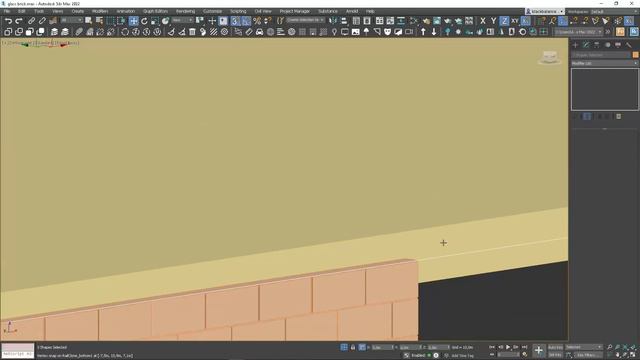This screenshot has height=360, width=640.
Task: Open the key filter Selected dropdown
Action: click(x=584, y=347)
